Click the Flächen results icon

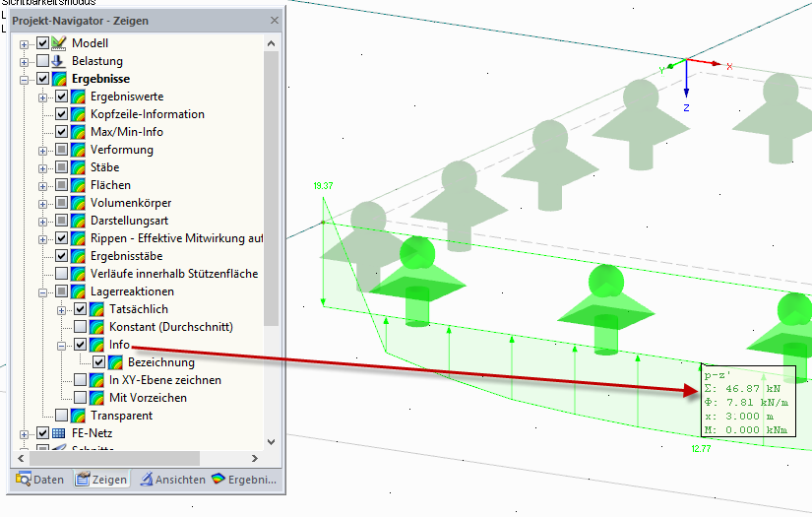78,185
